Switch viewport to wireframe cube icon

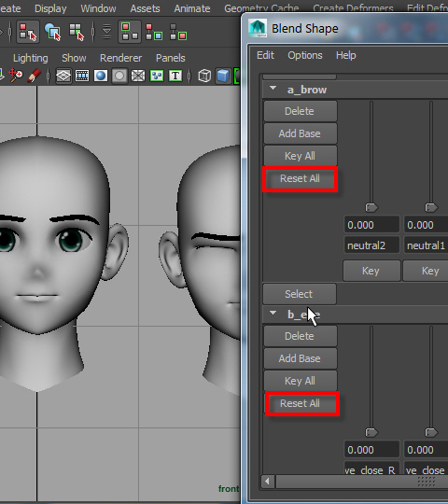[204, 76]
